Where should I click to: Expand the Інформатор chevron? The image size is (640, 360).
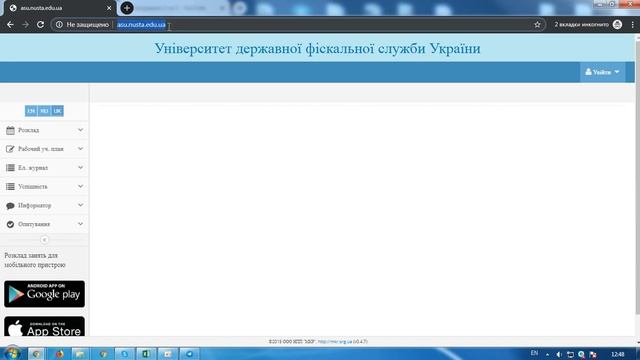80,205
